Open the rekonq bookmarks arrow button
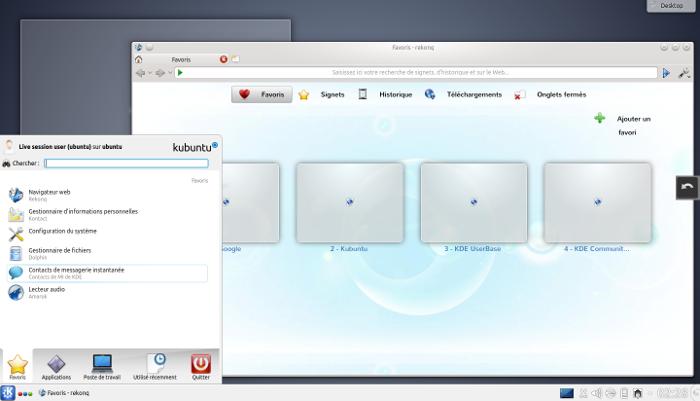The image size is (700, 401). point(666,73)
